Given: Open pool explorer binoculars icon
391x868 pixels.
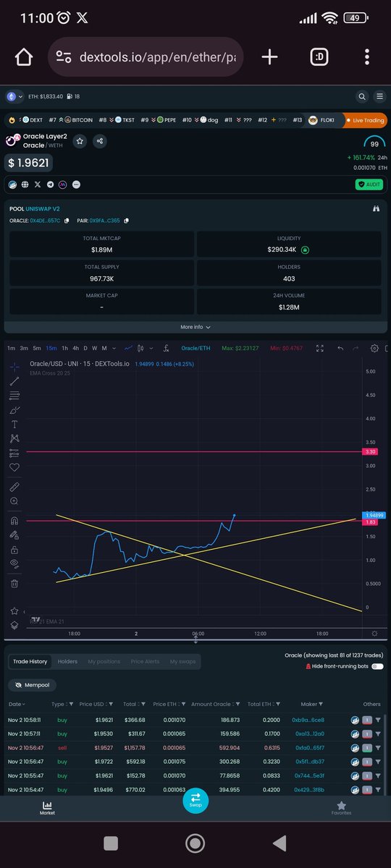Looking at the screenshot, I should point(376,208).
